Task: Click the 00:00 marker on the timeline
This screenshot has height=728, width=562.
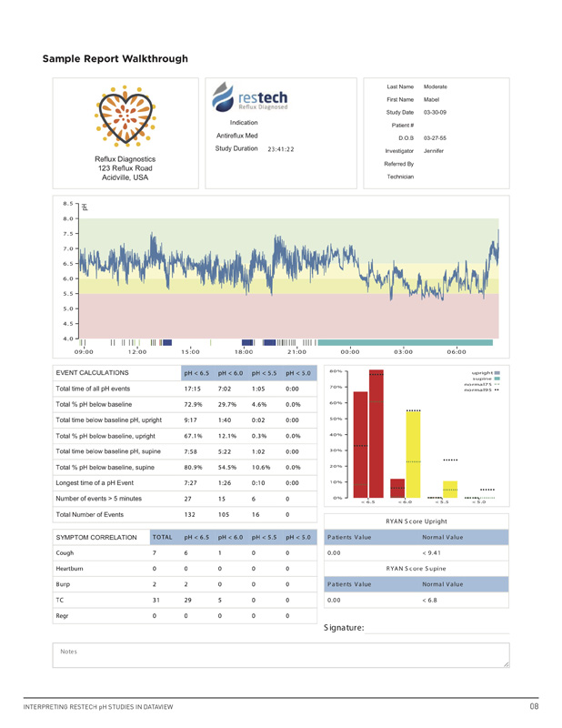Action: click(x=349, y=352)
